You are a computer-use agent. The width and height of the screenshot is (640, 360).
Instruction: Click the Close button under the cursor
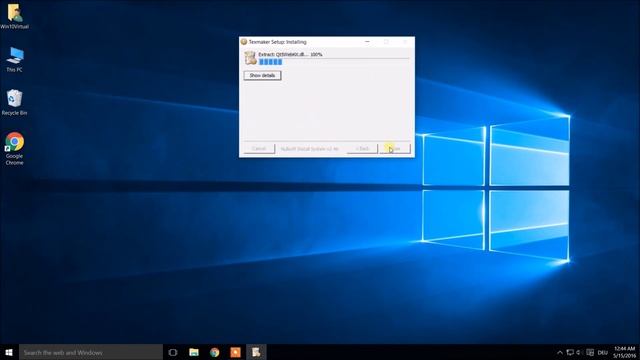click(395, 149)
